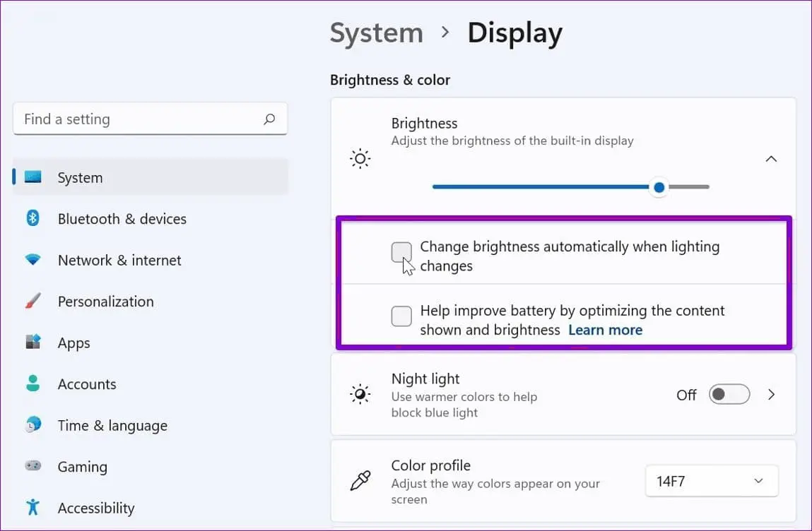The width and height of the screenshot is (812, 531).
Task: Open Night light settings arrow
Action: (772, 394)
